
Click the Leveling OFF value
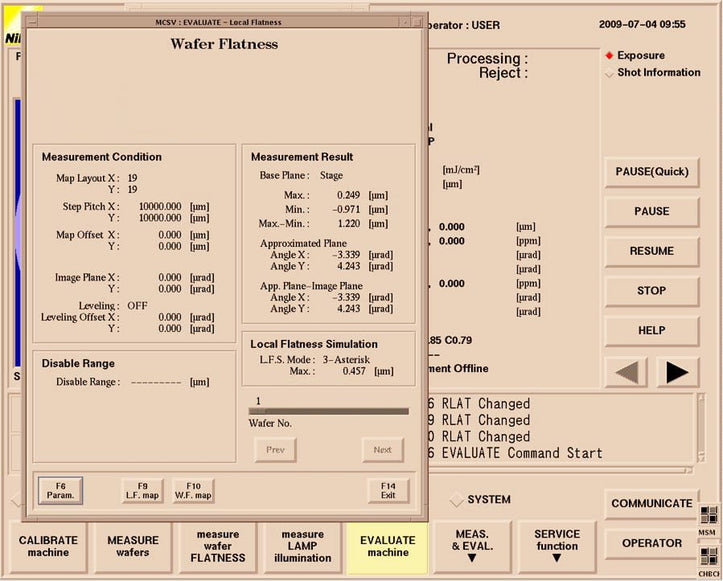coord(137,306)
